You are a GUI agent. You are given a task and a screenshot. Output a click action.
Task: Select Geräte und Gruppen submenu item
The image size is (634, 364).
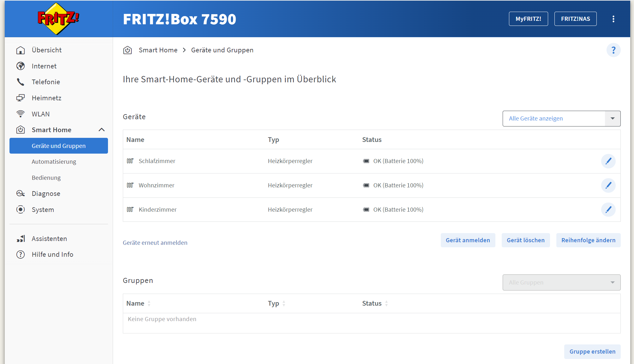pyautogui.click(x=58, y=146)
